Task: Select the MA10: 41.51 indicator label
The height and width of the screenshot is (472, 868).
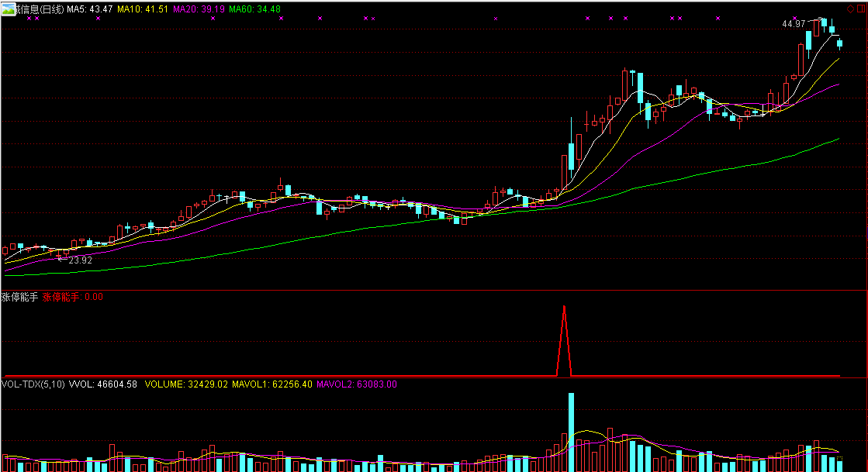Action: click(142, 9)
